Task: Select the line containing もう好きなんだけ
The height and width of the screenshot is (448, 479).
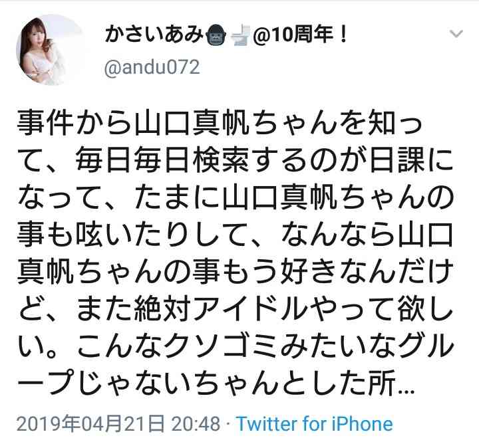Action: tap(236, 271)
